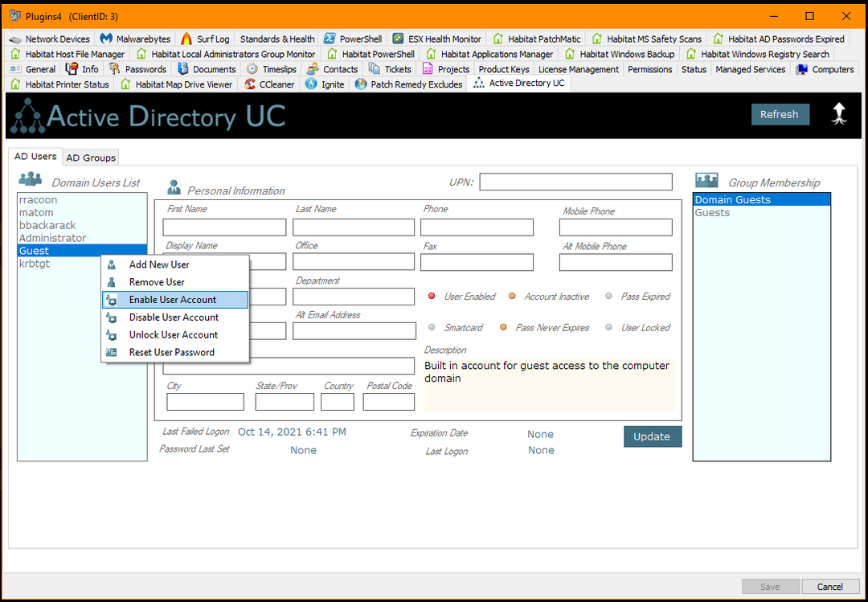The height and width of the screenshot is (602, 868).
Task: Open the Computers panel
Action: (825, 69)
